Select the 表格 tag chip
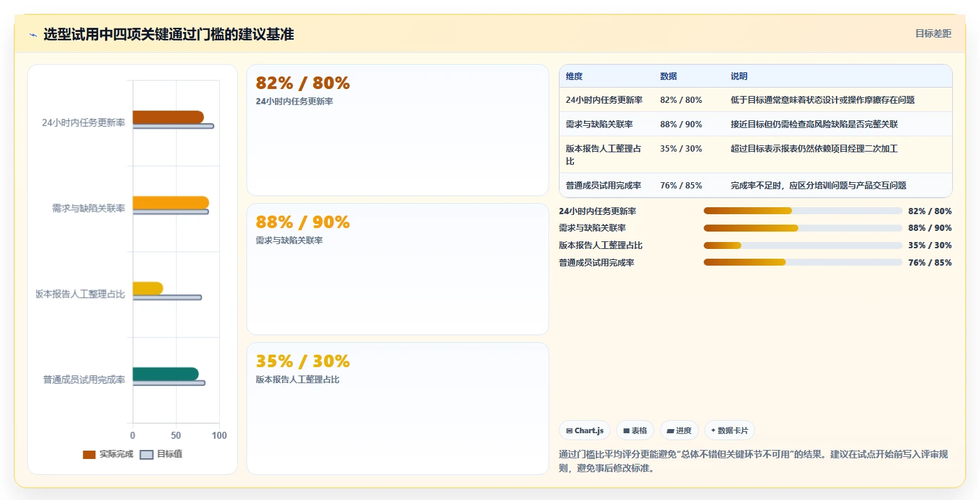Image resolution: width=980 pixels, height=500 pixels. 635,430
